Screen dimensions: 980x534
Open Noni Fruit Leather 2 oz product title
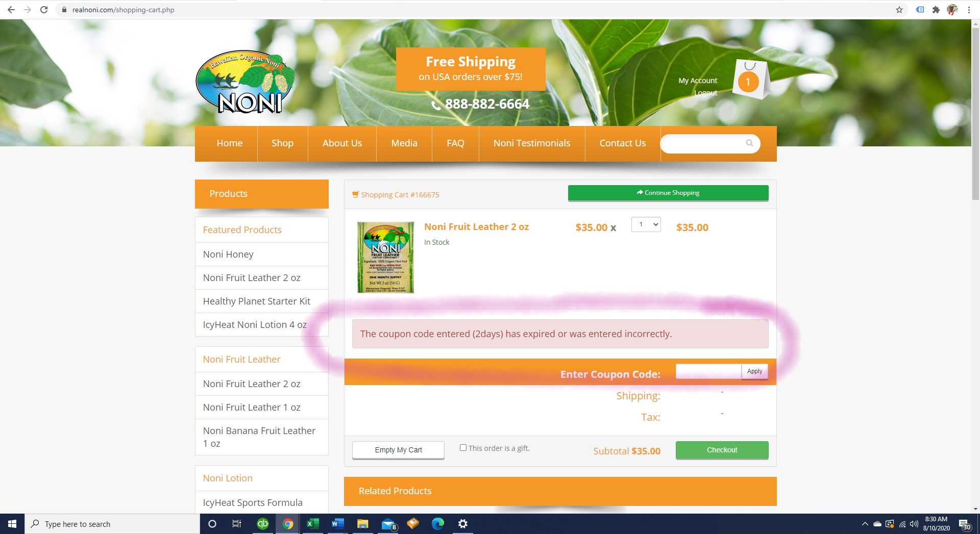pyautogui.click(x=476, y=227)
